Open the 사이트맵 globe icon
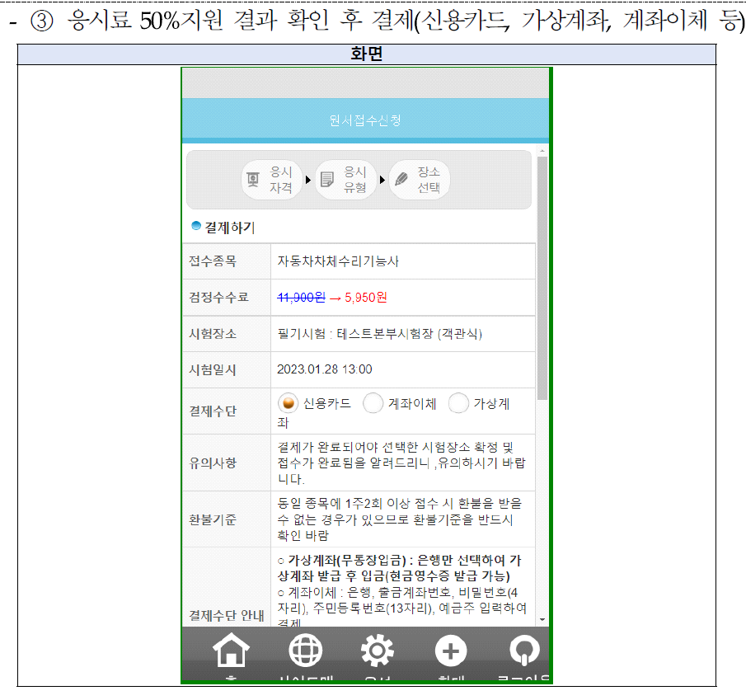Screen dimensions: 746x700 click(x=304, y=651)
